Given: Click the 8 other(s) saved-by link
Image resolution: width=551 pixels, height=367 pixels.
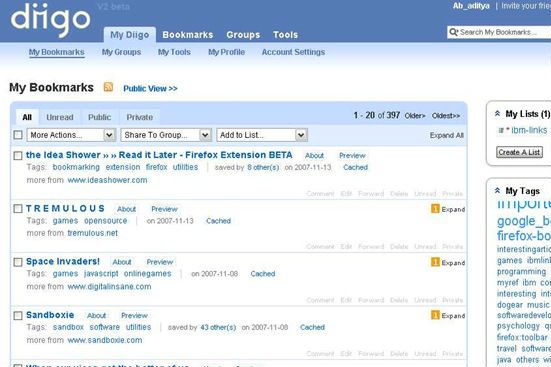Looking at the screenshot, I should [263, 168].
